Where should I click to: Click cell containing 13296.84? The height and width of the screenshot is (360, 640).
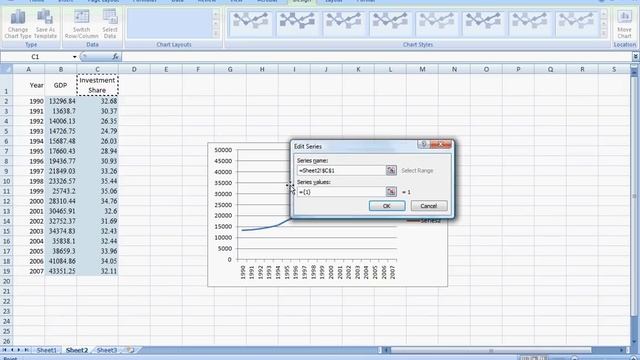[x=61, y=101]
